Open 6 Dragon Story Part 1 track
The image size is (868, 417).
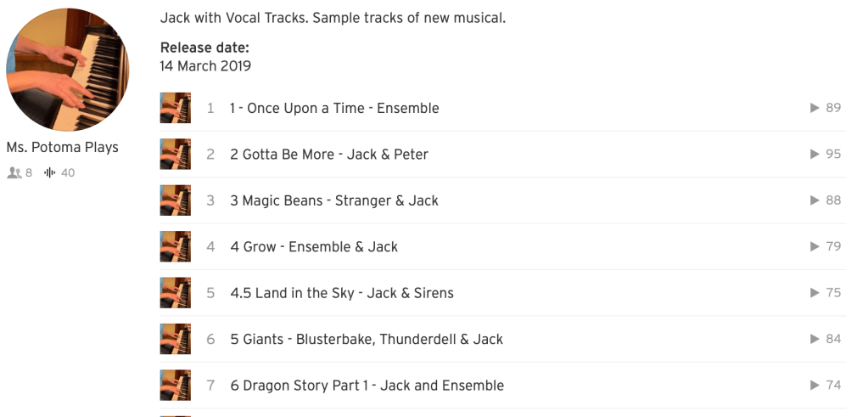[367, 386]
